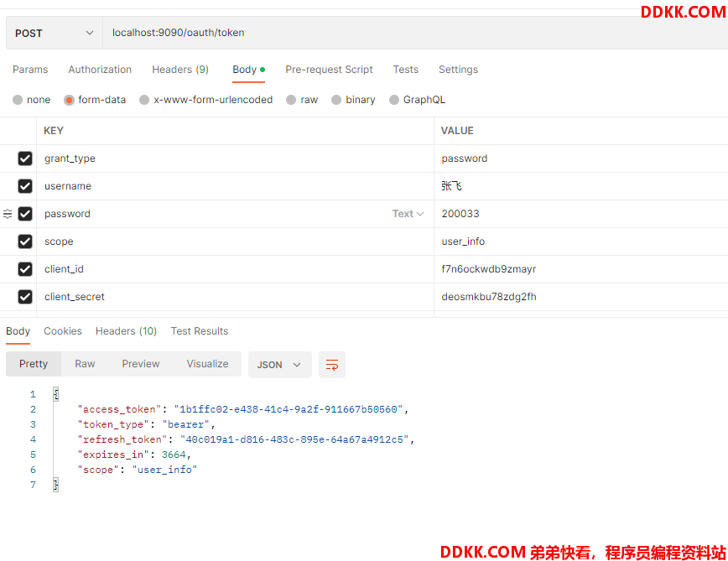Screen dimensions: 728x561
Task: Click the client_id value f7n6ockwdb9zmayr
Action: [x=488, y=269]
